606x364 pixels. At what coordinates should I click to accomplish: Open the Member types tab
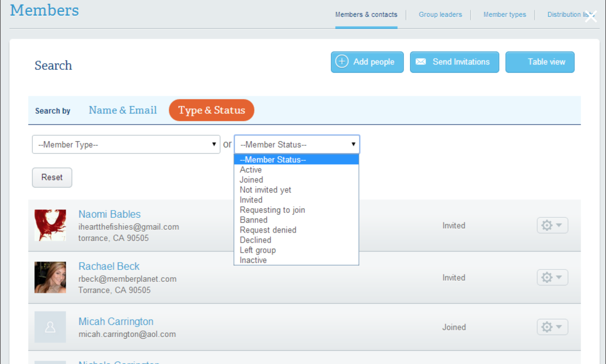505,14
